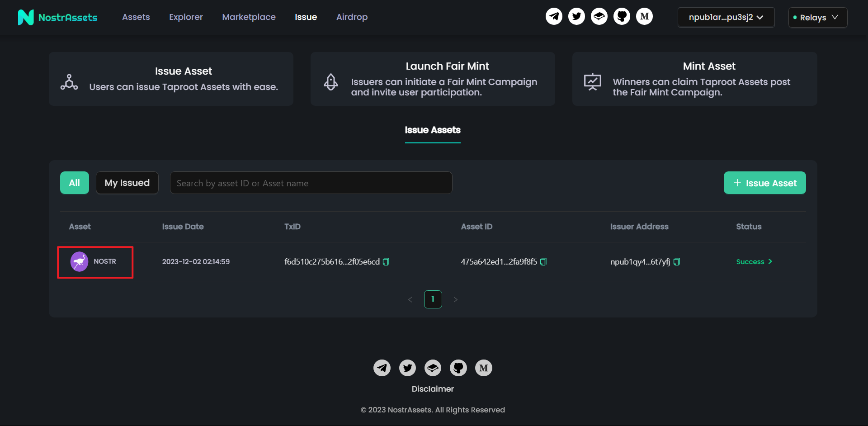Click the footer Telegram icon
The width and height of the screenshot is (868, 426).
[382, 368]
